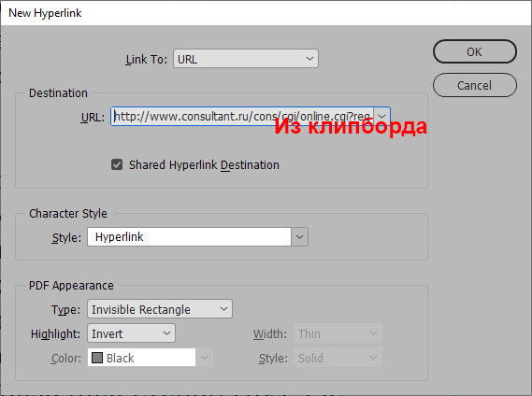
Task: Open the PDF Appearance Type dropdown
Action: point(160,309)
